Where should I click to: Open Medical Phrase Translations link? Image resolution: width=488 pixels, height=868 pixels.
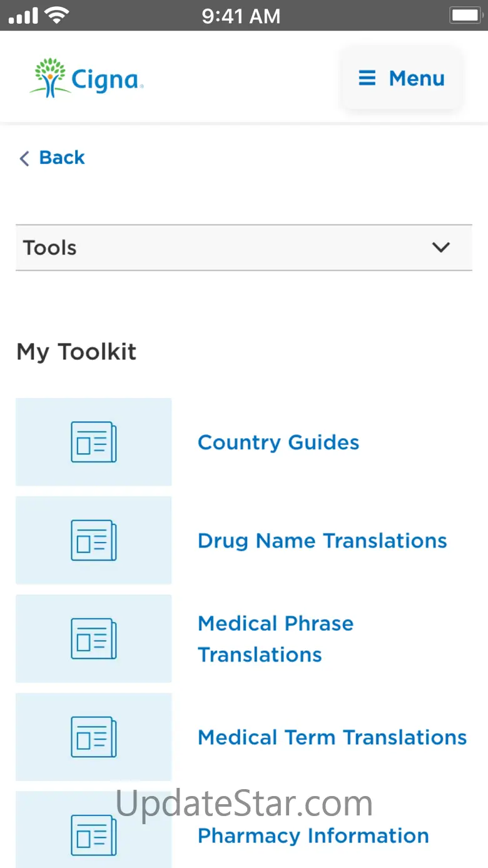(275, 639)
